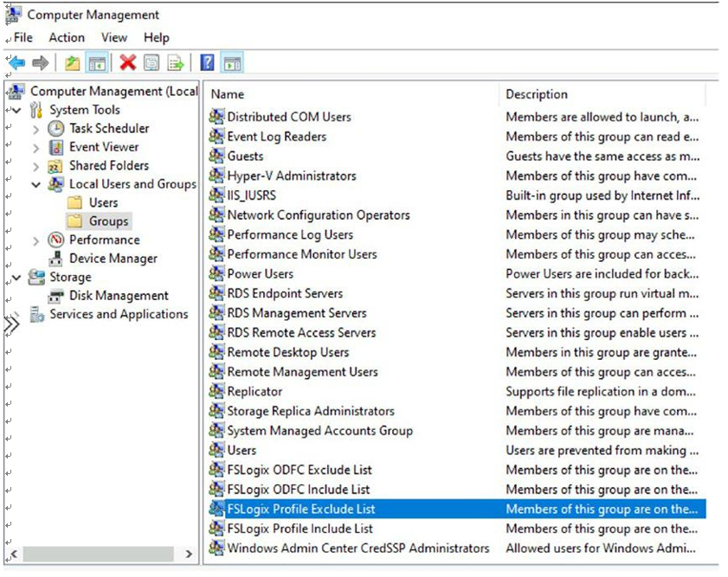This screenshot has width=728, height=577.
Task: Open Properties from the toolbar icon
Action: tap(151, 62)
